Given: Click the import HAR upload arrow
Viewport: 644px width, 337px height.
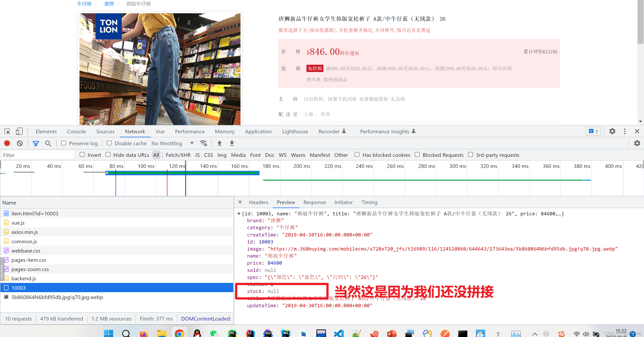Looking at the screenshot, I should click(219, 143).
